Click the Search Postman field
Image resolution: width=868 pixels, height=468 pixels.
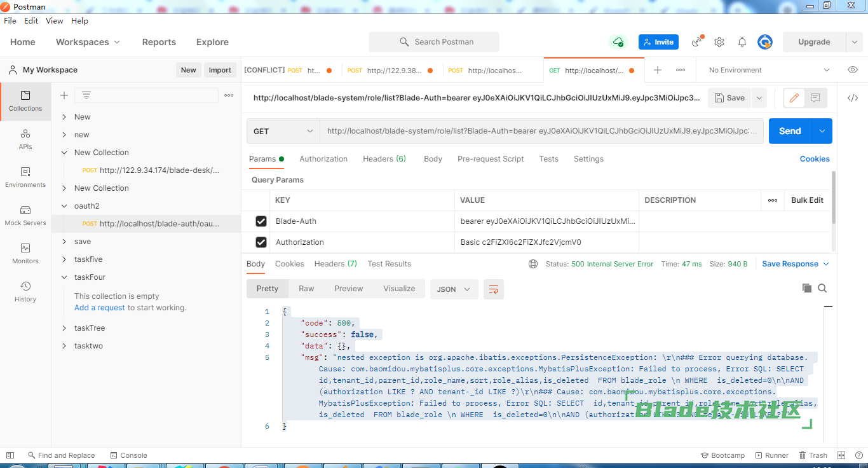tap(434, 42)
